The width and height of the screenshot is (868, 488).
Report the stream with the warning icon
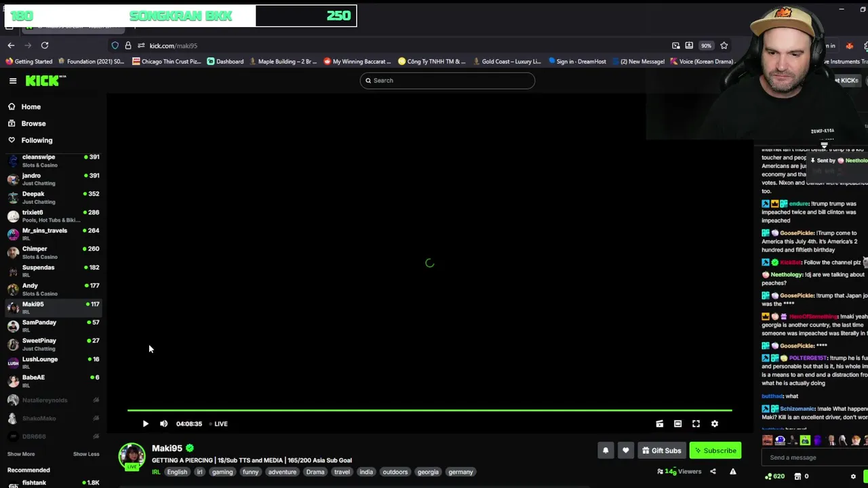click(x=733, y=472)
